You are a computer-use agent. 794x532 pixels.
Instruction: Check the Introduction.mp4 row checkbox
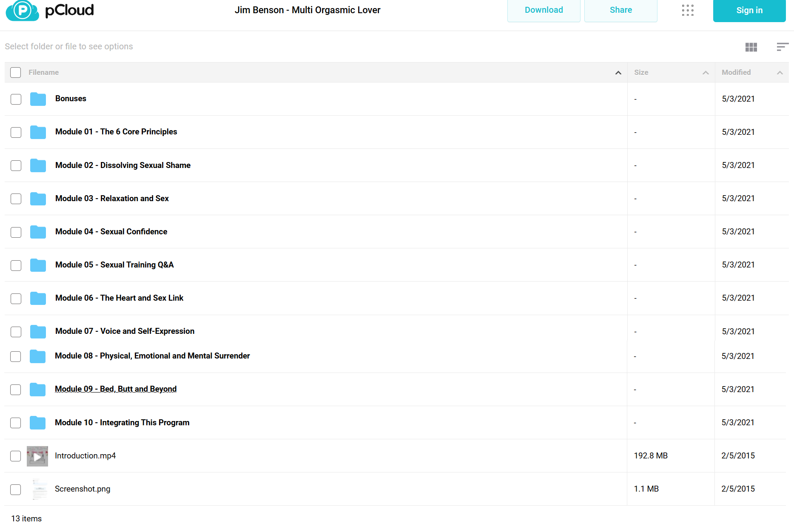click(x=15, y=456)
